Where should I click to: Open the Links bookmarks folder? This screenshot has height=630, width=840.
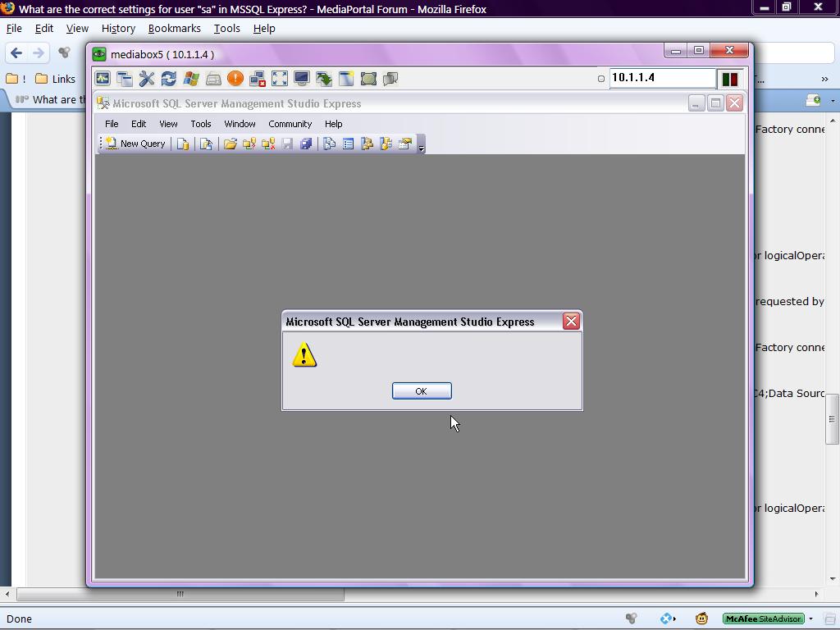click(x=56, y=79)
